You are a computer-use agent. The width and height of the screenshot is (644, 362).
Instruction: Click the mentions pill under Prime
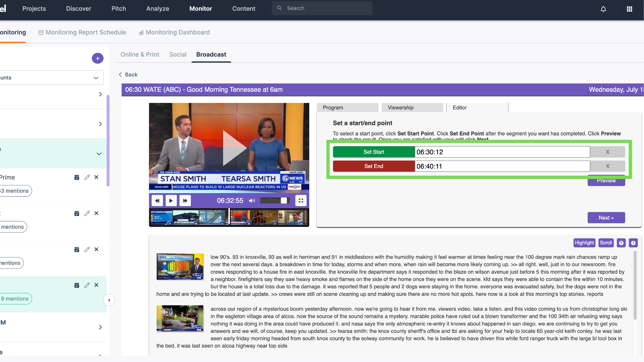click(15, 191)
